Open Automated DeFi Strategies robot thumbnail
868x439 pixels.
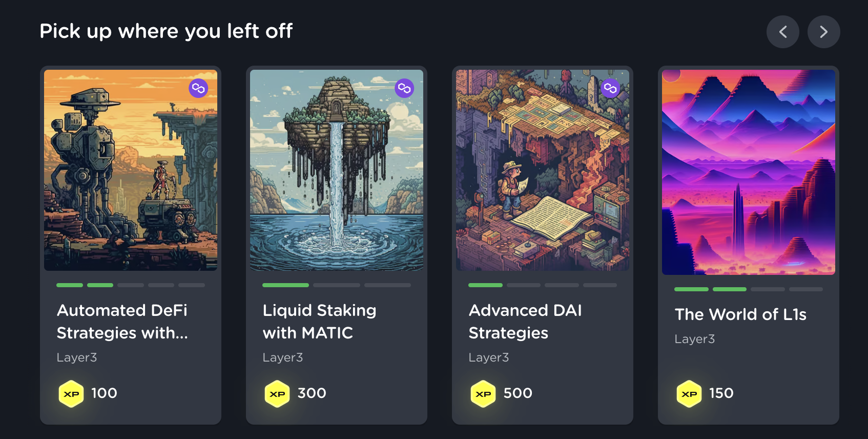[x=131, y=170]
